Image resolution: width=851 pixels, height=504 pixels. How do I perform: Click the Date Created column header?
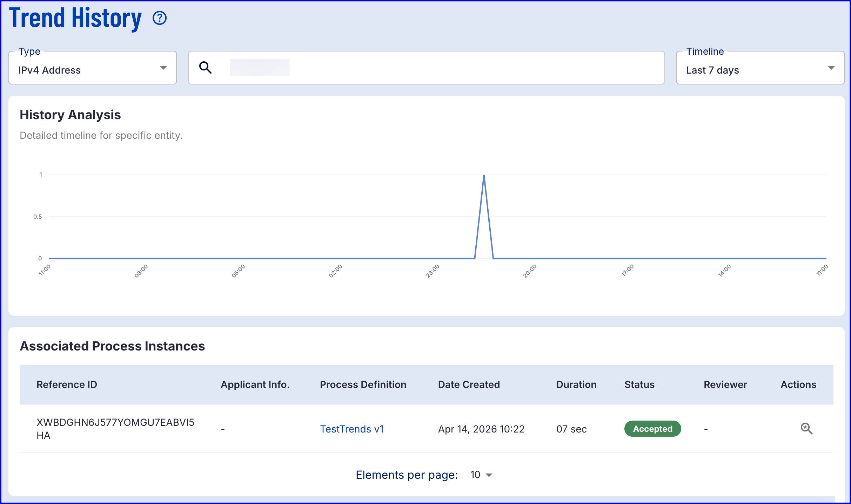[x=469, y=384]
